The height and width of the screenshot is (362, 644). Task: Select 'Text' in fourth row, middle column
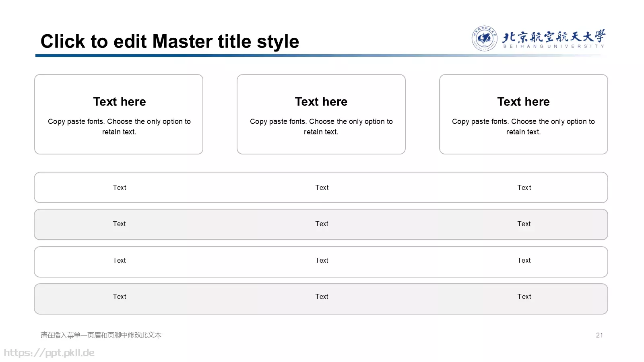coord(322,296)
